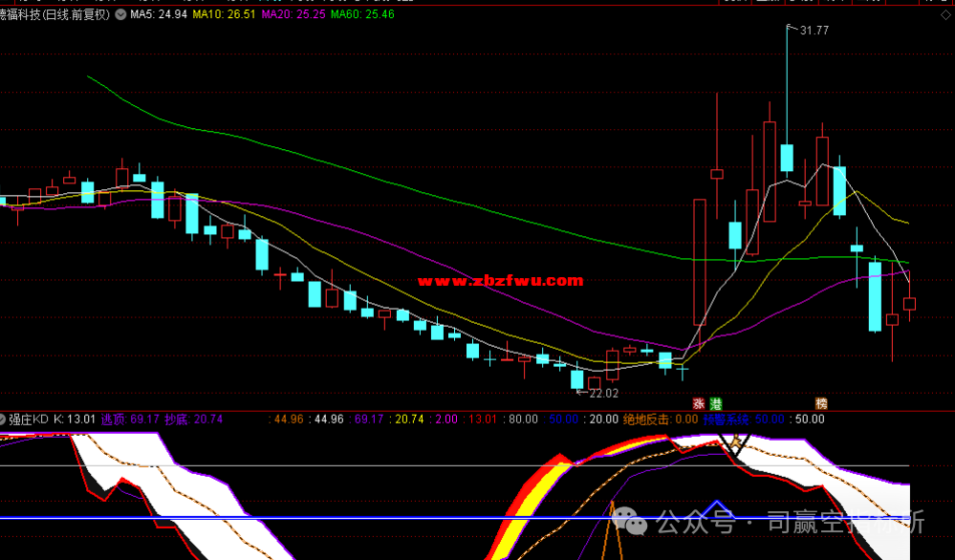This screenshot has width=955, height=560.
Task: Open the round menu icon beside 强庄KD
Action: click(2, 420)
